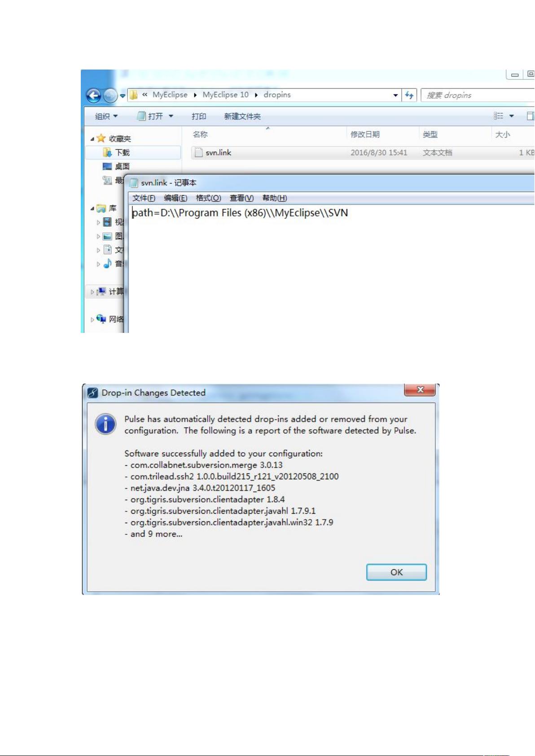535x756 pixels.
Task: Click the documents library icon
Action: click(x=107, y=250)
